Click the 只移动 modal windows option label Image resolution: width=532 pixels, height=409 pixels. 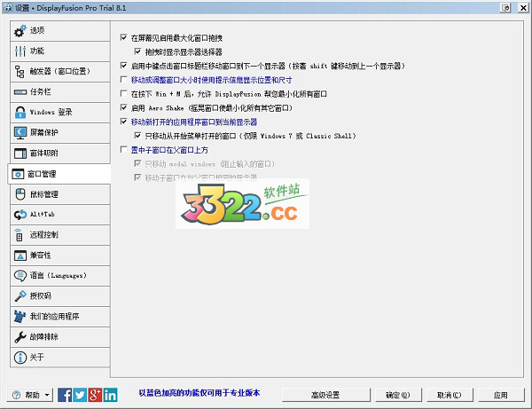(x=209, y=164)
